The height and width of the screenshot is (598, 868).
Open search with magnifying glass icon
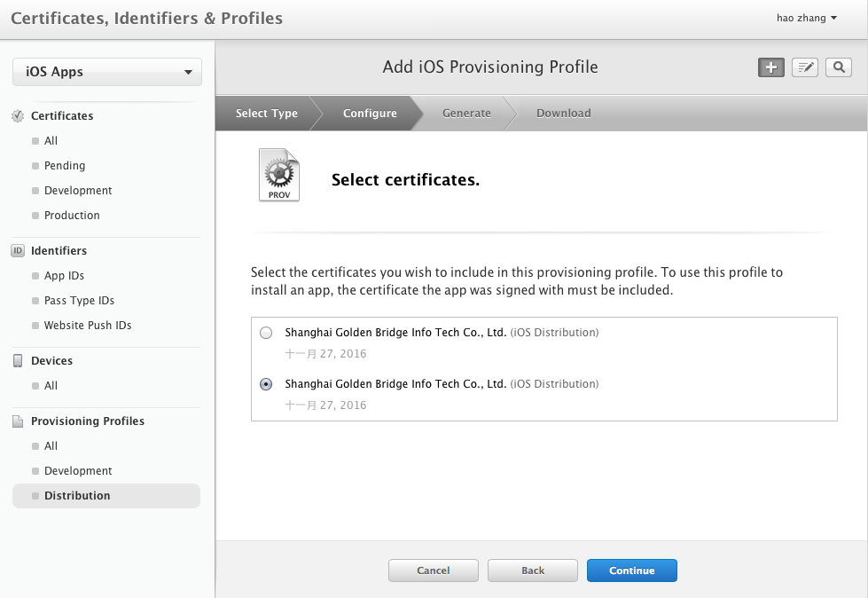[838, 67]
